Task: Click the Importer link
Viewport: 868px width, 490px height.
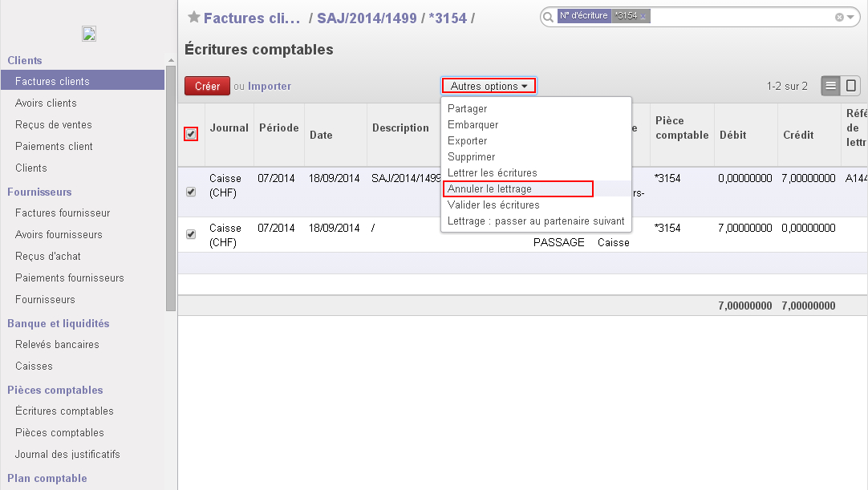Action: tap(270, 86)
